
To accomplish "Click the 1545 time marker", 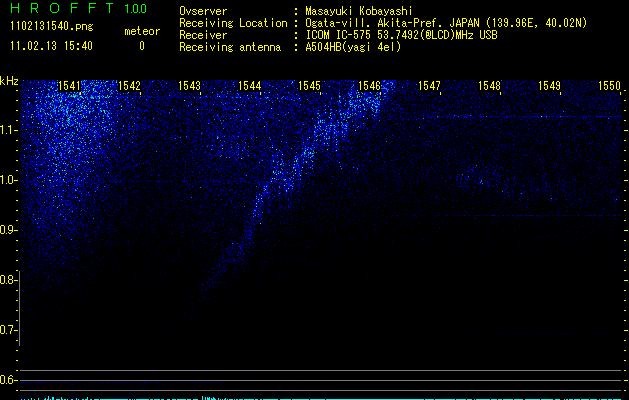I will click(x=309, y=86).
